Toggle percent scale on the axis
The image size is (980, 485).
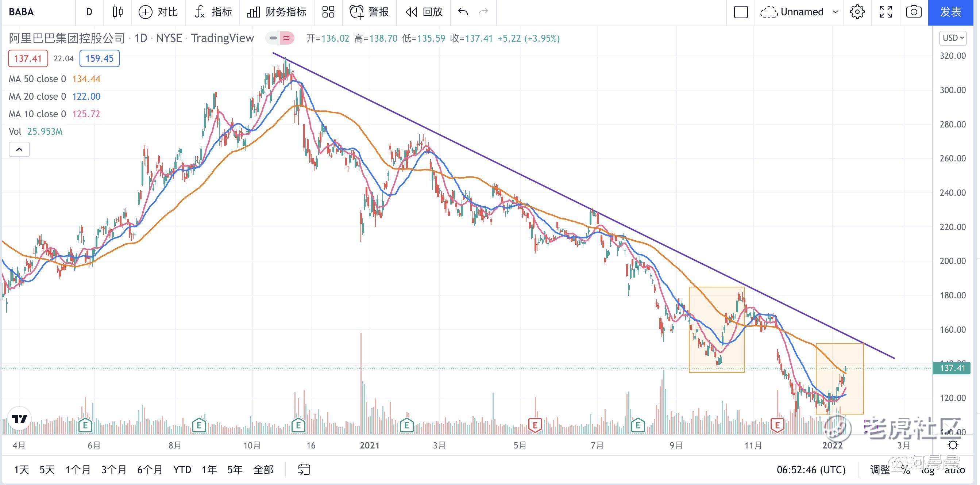coord(906,470)
